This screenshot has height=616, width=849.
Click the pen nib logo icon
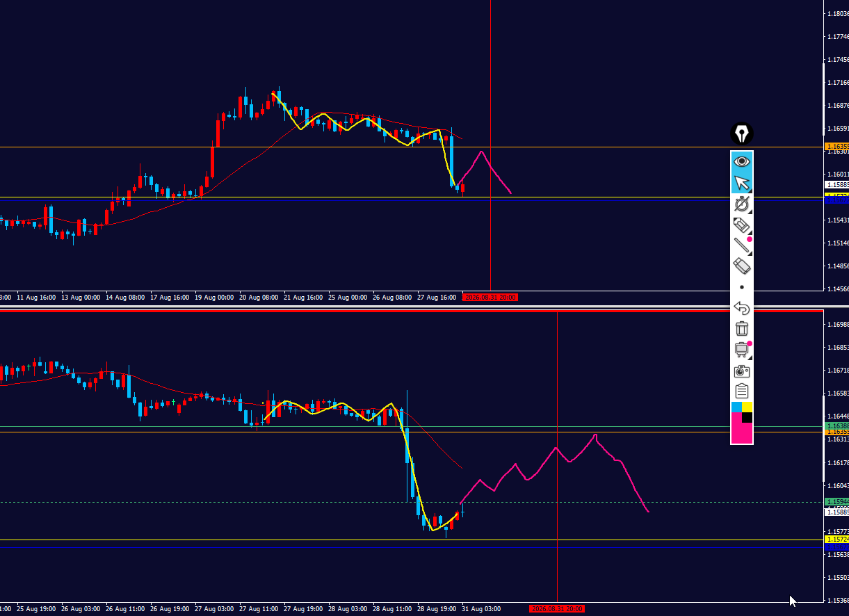(x=742, y=133)
